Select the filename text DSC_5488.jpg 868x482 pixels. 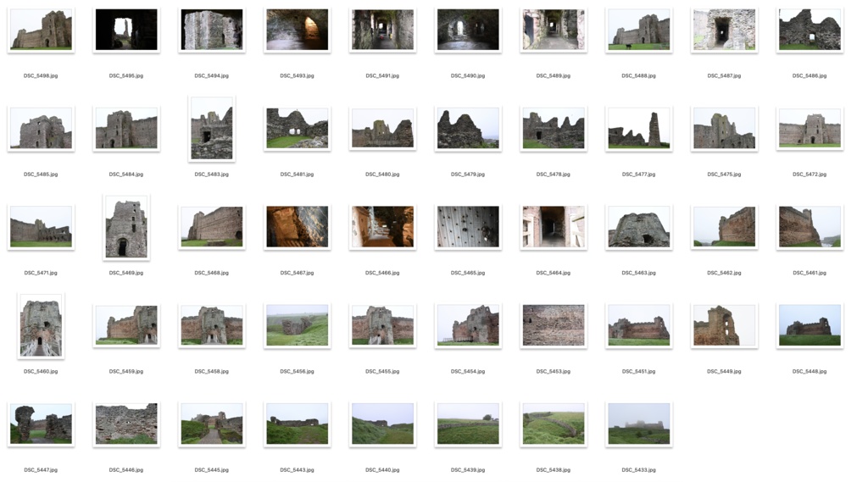pyautogui.click(x=639, y=75)
